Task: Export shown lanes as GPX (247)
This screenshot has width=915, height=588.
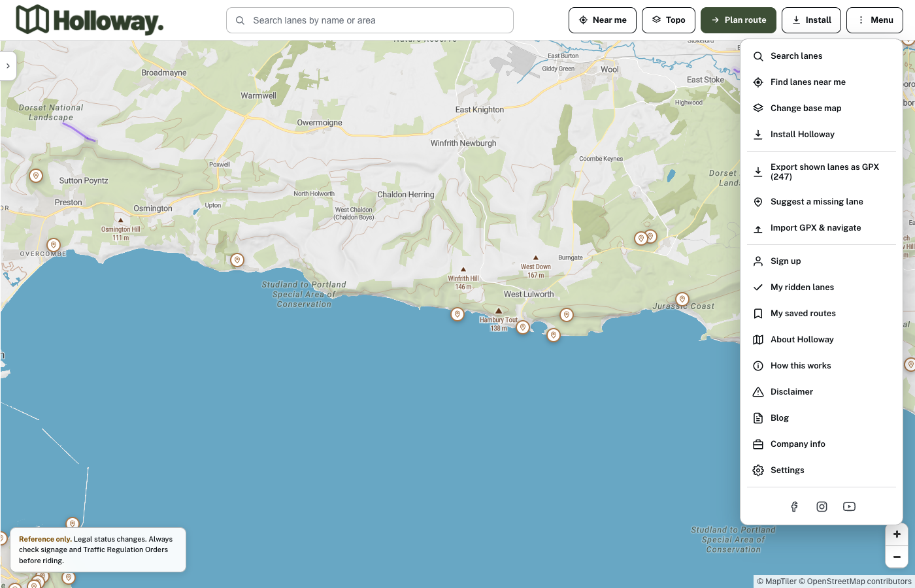Action: [822, 172]
